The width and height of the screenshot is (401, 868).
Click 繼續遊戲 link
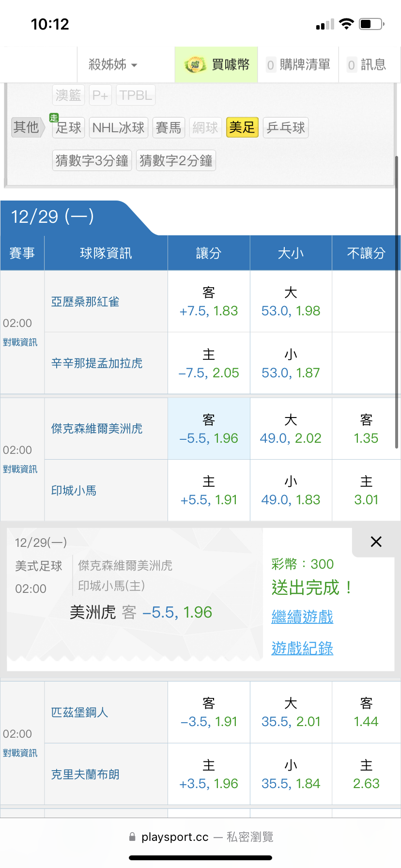click(302, 617)
